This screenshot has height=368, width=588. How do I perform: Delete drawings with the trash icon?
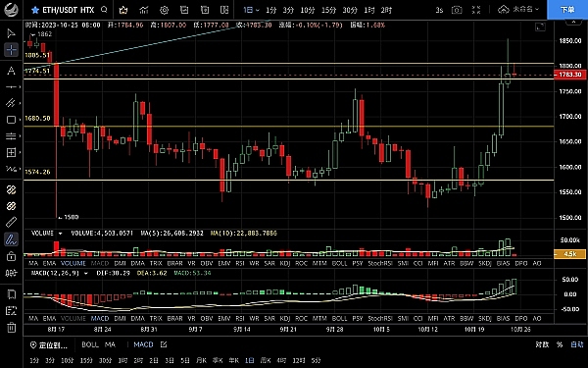tap(11, 328)
